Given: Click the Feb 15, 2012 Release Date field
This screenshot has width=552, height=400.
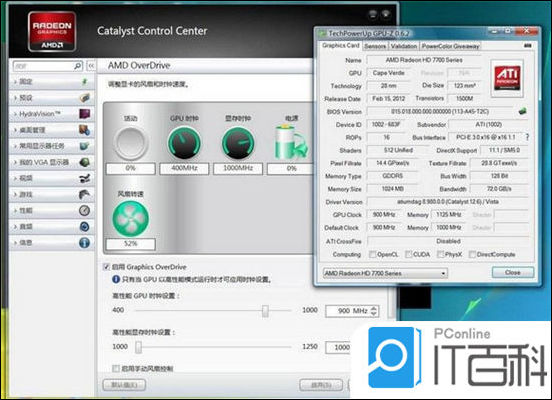Looking at the screenshot, I should [x=389, y=99].
